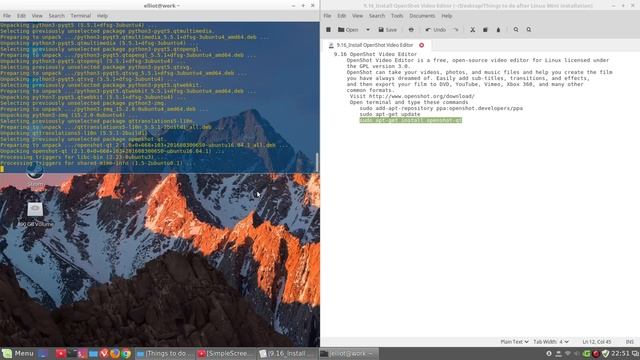Create a new document in the text editor
This screenshot has width=640, height=360.
(328, 29)
